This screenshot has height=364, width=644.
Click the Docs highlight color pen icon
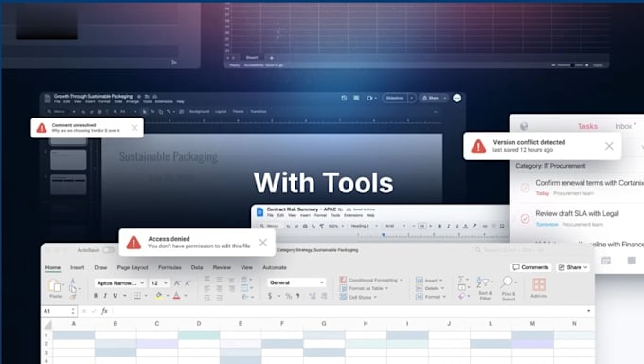474,226
